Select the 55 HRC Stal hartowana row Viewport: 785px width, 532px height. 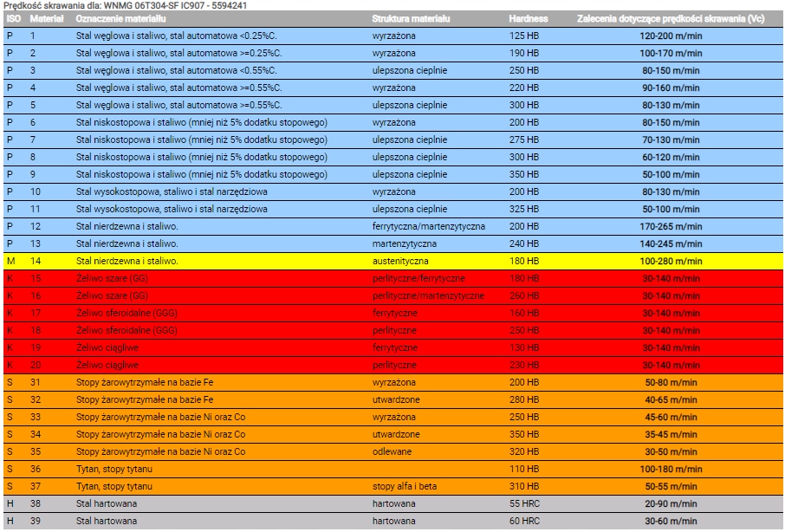pyautogui.click(x=393, y=504)
